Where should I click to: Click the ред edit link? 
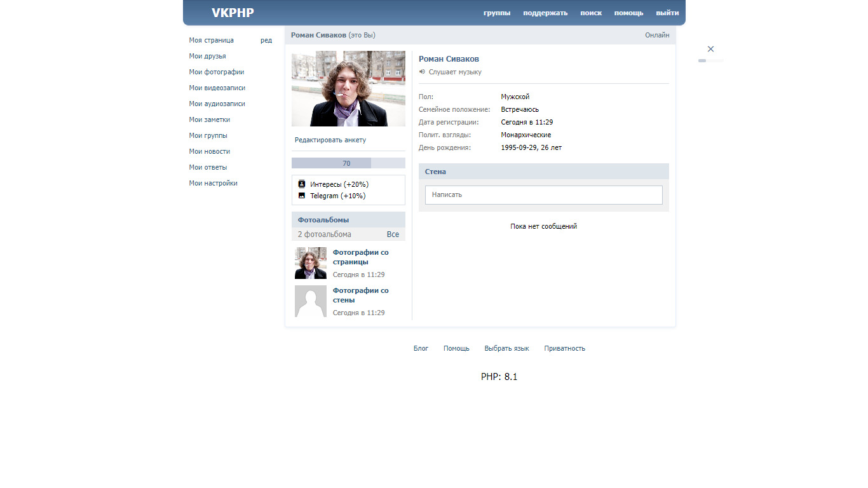(266, 40)
